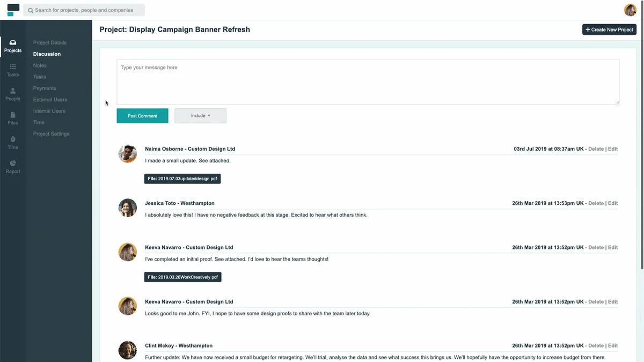Delete Naima Osborne's comment

(x=596, y=149)
